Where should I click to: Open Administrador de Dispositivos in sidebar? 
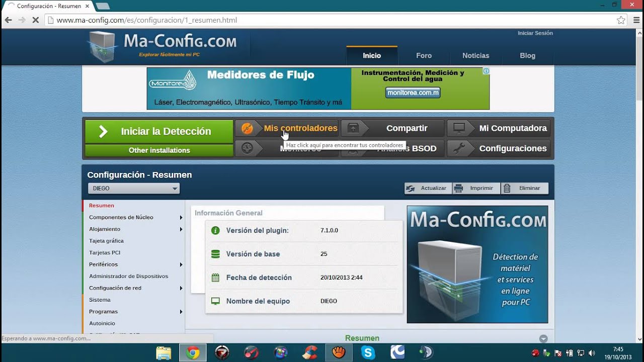(x=129, y=277)
